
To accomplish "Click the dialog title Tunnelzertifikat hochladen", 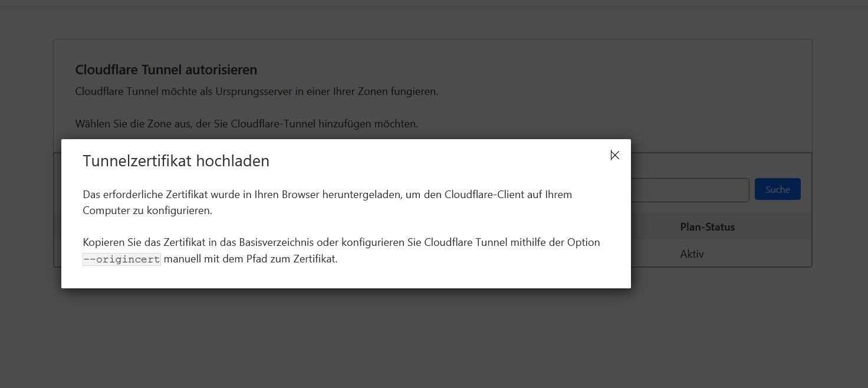I will [x=176, y=161].
